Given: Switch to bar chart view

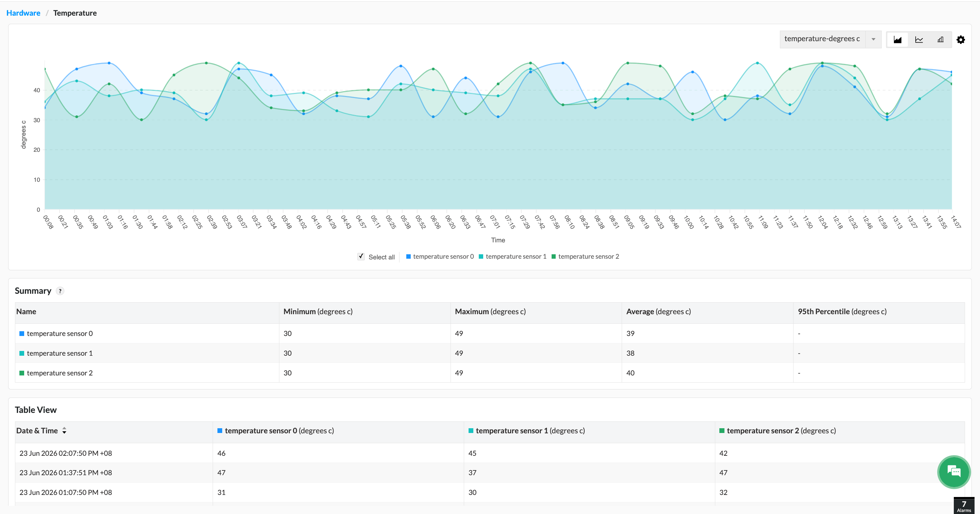Looking at the screenshot, I should [x=941, y=39].
